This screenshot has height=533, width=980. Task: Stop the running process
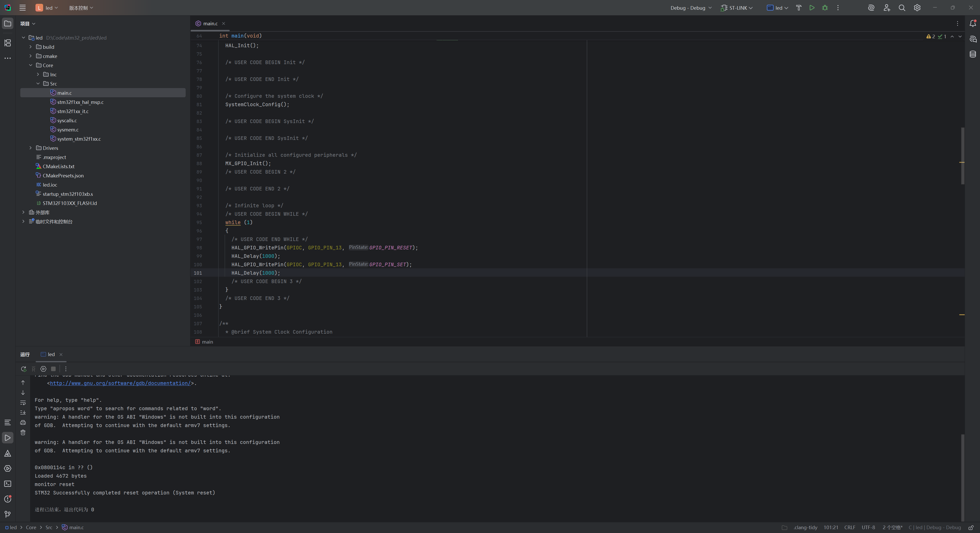(53, 369)
